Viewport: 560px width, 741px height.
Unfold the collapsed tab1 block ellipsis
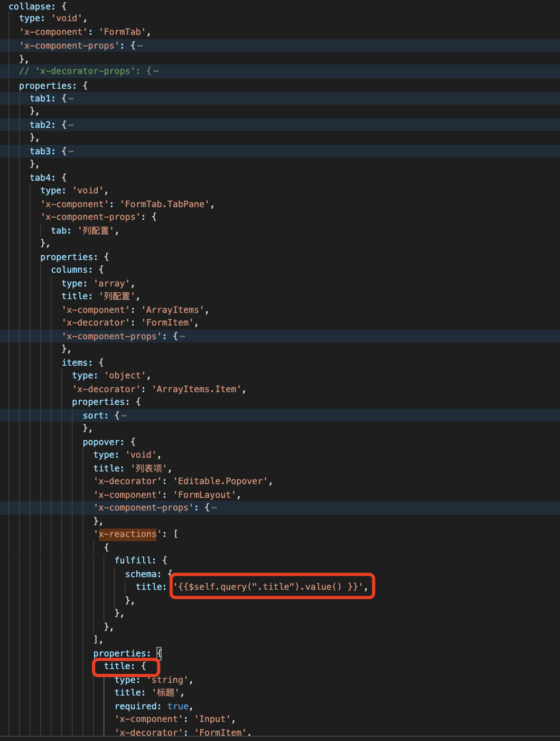(71, 99)
